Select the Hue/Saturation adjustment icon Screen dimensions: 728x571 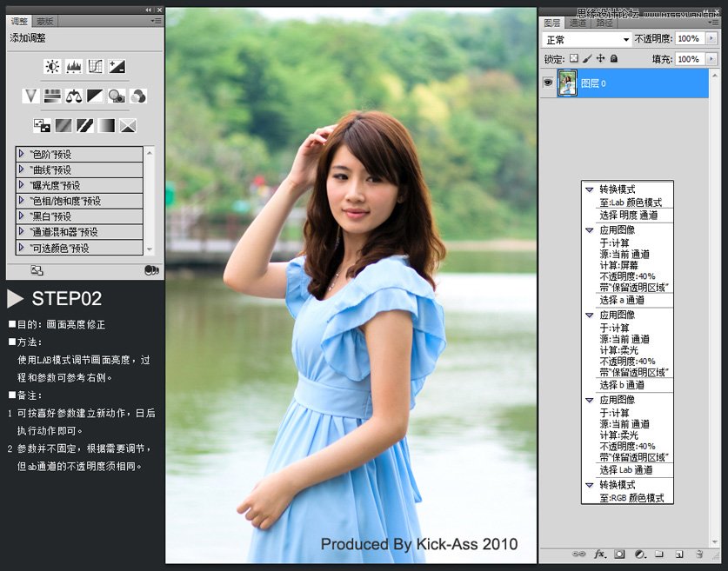pos(52,96)
